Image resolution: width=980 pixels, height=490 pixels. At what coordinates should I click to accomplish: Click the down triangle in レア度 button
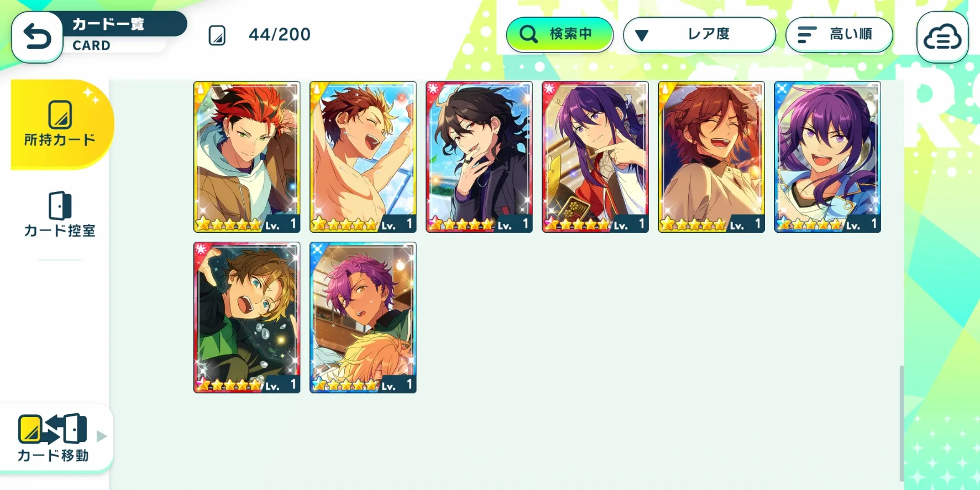pos(641,36)
